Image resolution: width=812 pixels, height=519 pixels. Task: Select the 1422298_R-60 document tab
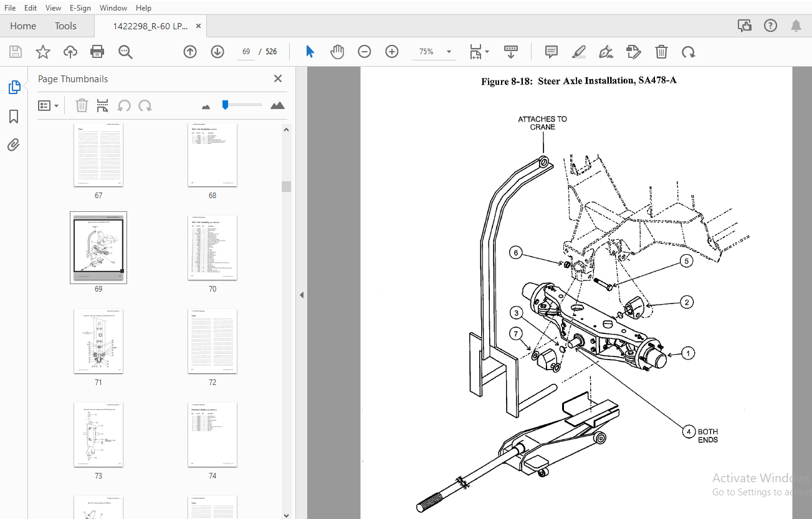click(150, 26)
